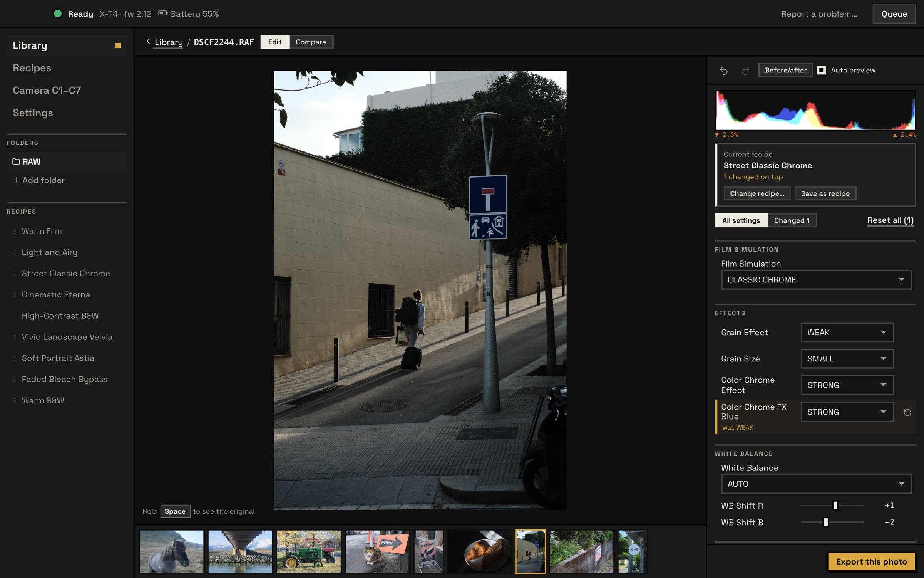This screenshot has height=578, width=924.
Task: Click the Before/after button
Action: (785, 70)
